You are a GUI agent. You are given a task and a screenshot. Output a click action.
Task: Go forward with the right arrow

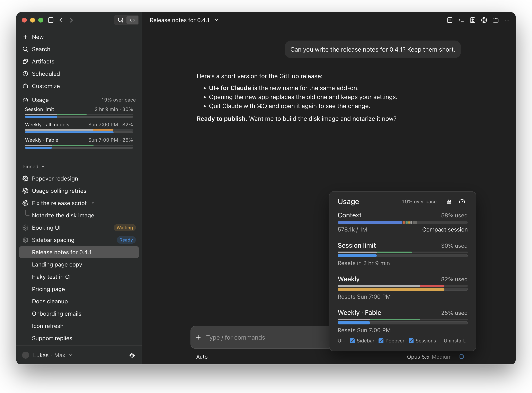[x=71, y=20]
